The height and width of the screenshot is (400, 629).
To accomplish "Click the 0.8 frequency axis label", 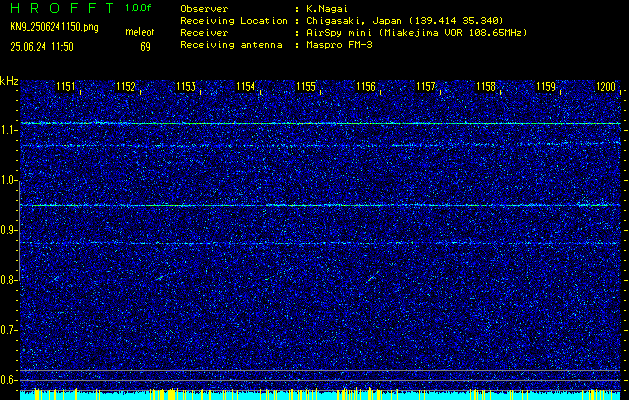I will (x=8, y=280).
